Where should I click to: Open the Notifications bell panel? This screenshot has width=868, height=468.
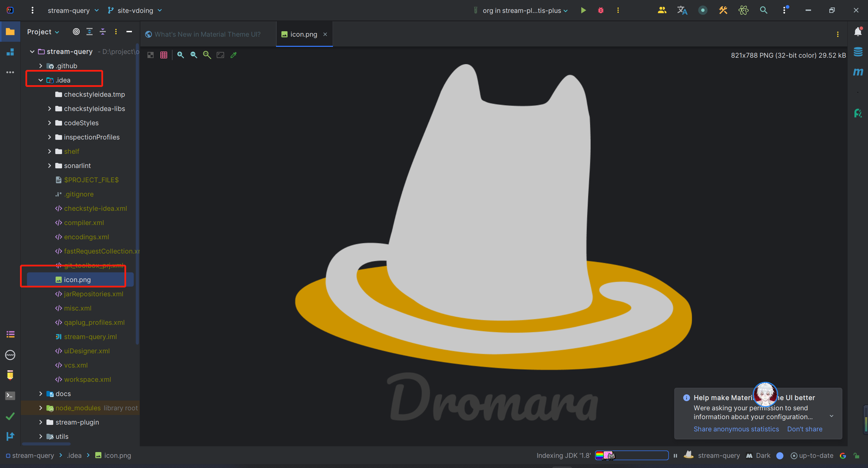click(x=858, y=32)
